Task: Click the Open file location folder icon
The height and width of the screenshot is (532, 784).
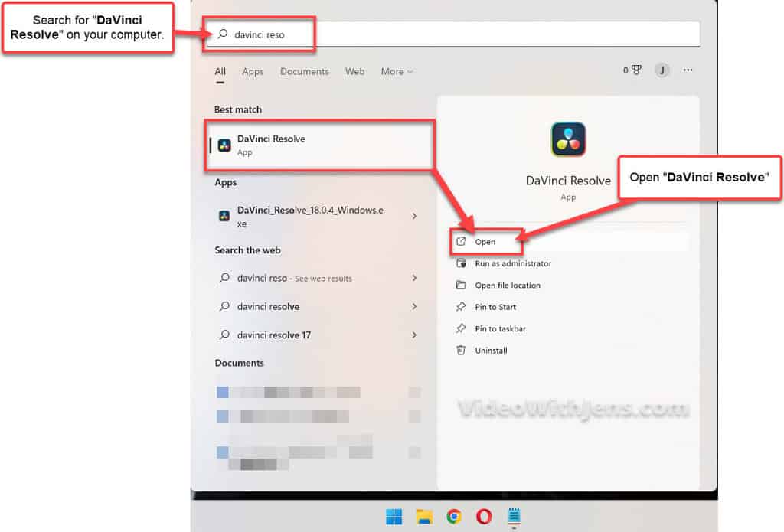Action: click(x=461, y=285)
